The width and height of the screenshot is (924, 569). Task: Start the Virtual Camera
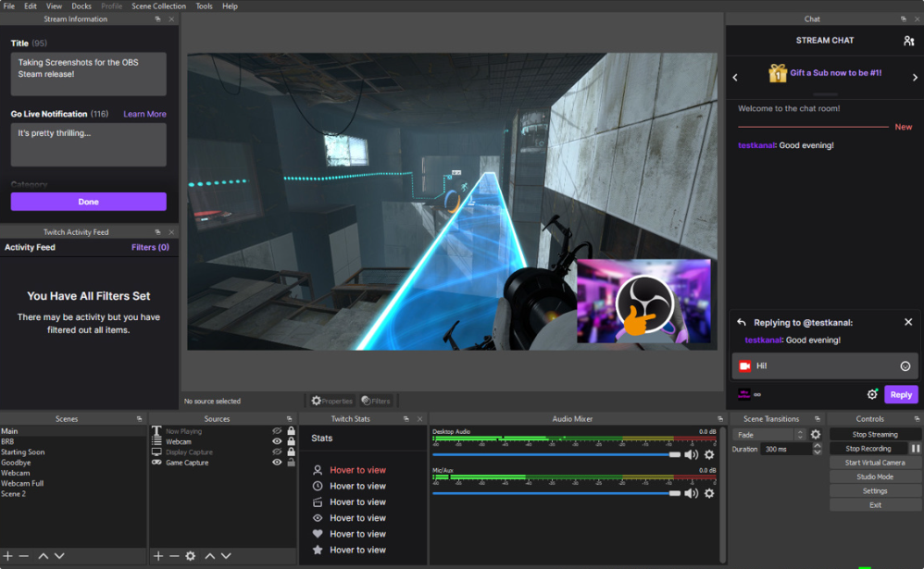[875, 463]
